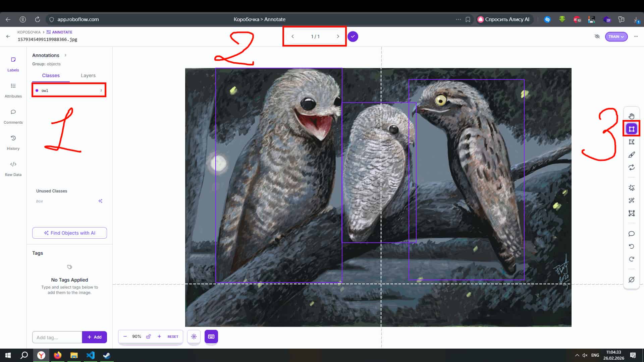
Task: Zoom in with the plus button
Action: [x=159, y=337]
